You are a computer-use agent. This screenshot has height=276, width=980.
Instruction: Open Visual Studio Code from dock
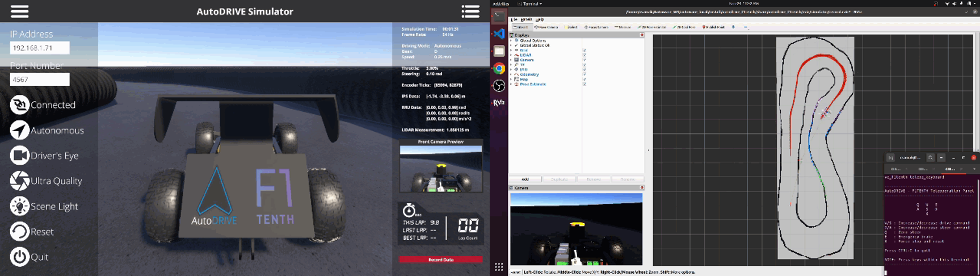(x=499, y=34)
